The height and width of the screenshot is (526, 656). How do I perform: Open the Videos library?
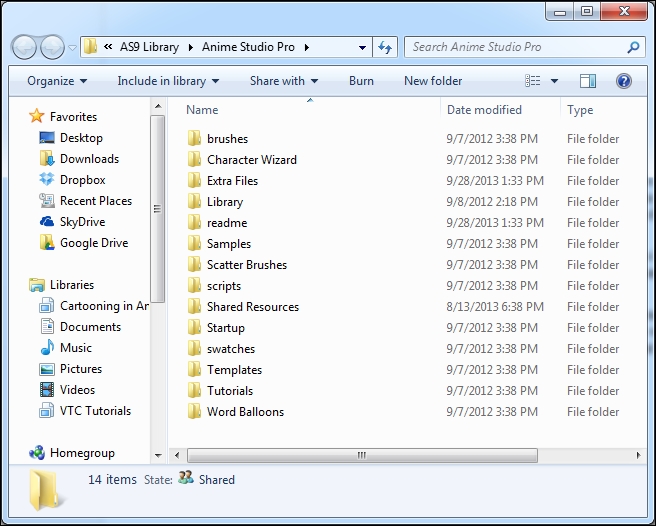pos(67,390)
